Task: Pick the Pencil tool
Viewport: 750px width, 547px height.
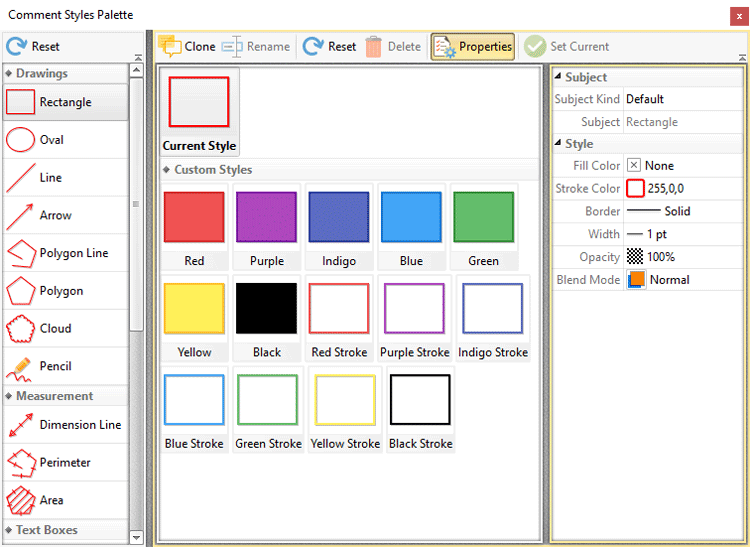Action: click(x=54, y=366)
